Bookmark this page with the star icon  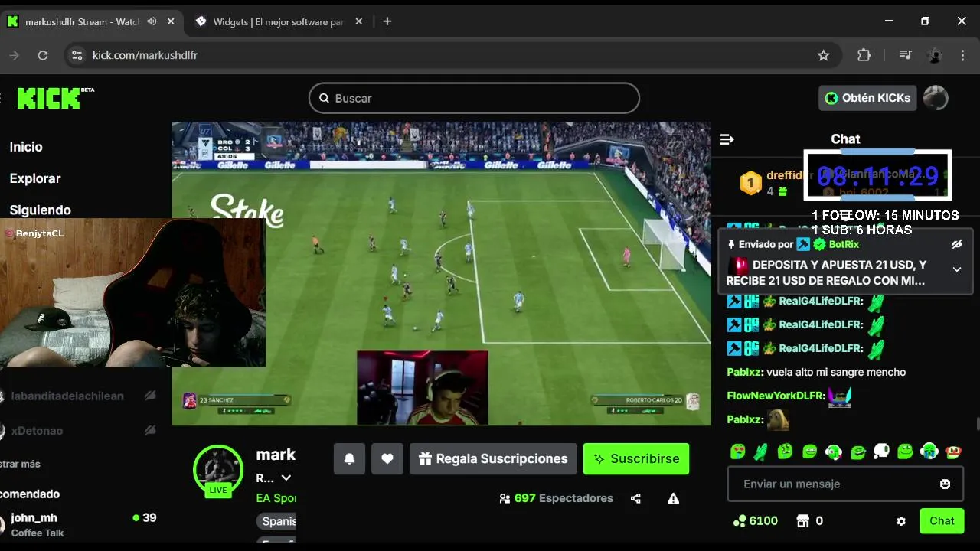click(824, 55)
